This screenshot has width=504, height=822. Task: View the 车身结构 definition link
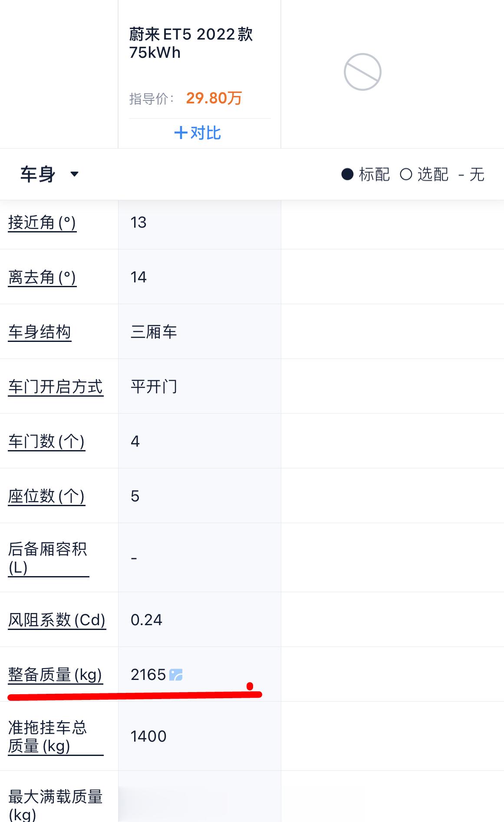click(x=40, y=332)
